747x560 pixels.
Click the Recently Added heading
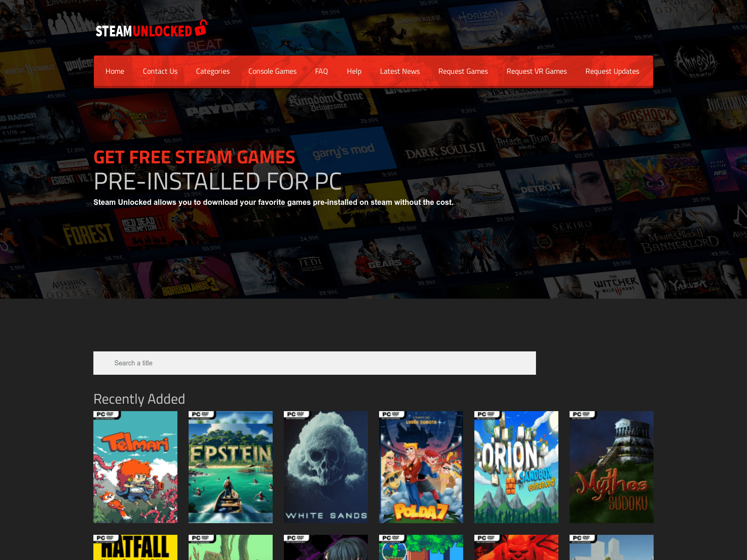(139, 399)
